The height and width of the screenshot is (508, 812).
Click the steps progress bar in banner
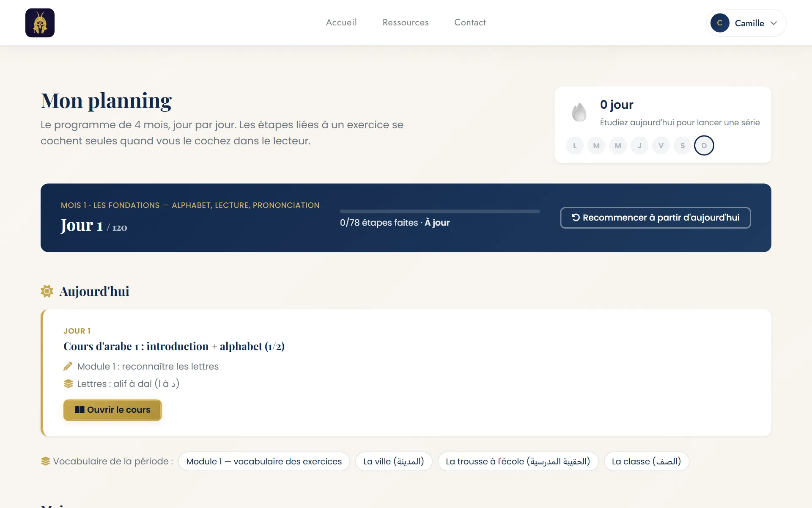tap(440, 211)
